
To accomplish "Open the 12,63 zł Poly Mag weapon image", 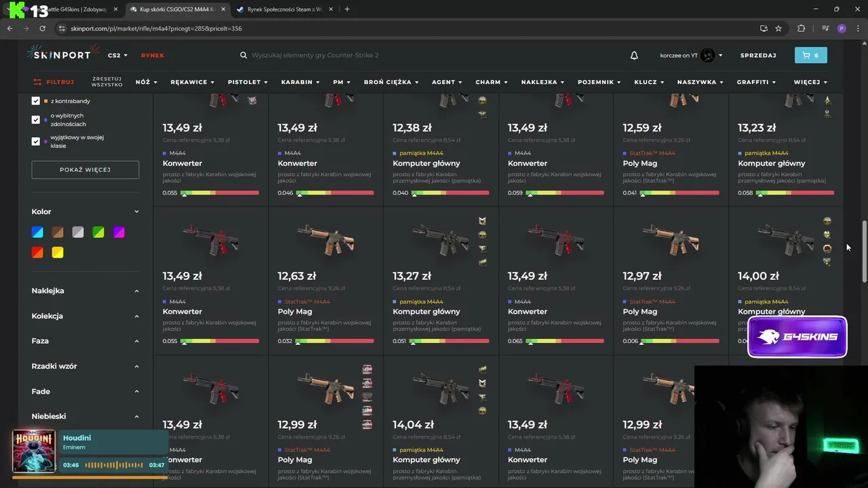I will (x=325, y=239).
